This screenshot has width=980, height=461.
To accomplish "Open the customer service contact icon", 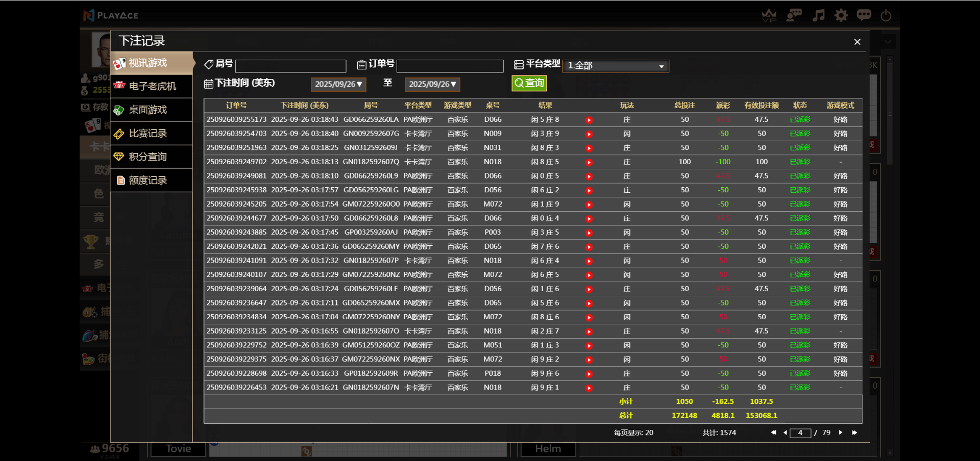I will (x=794, y=15).
